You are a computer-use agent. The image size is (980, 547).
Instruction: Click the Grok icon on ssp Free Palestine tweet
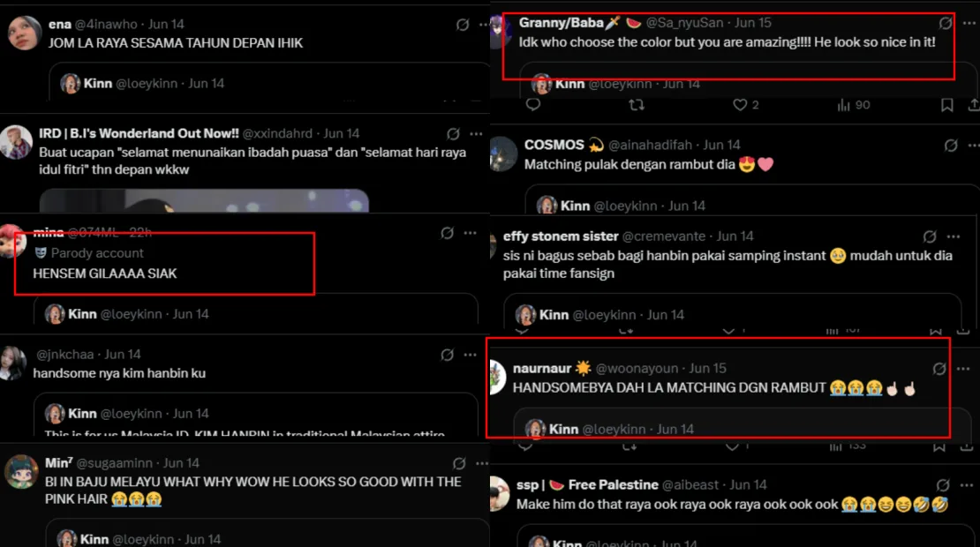pyautogui.click(x=943, y=485)
